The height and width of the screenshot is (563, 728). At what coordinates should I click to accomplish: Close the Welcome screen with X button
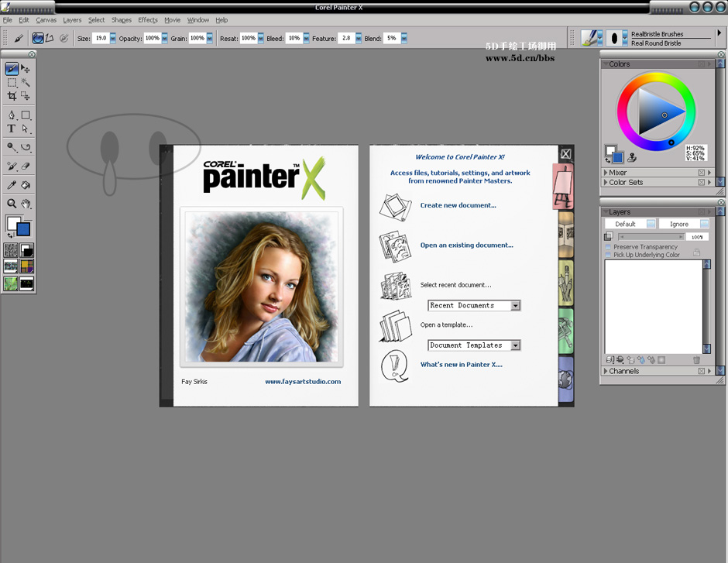(x=565, y=154)
